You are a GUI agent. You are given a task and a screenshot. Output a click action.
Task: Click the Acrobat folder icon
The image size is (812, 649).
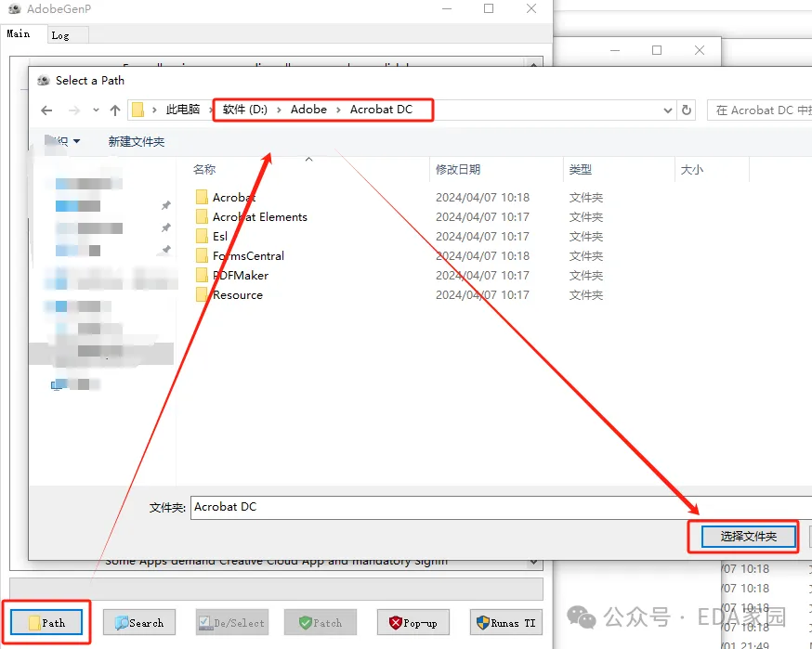pyautogui.click(x=202, y=197)
